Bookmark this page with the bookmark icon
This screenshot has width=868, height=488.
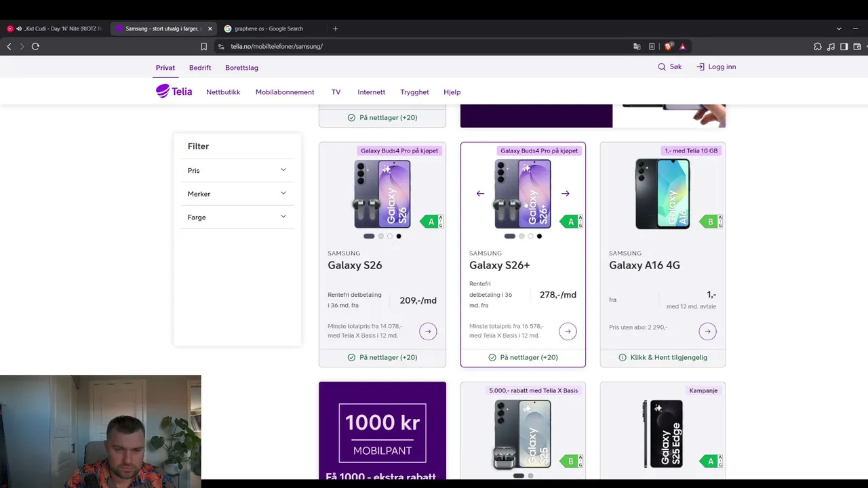(203, 47)
